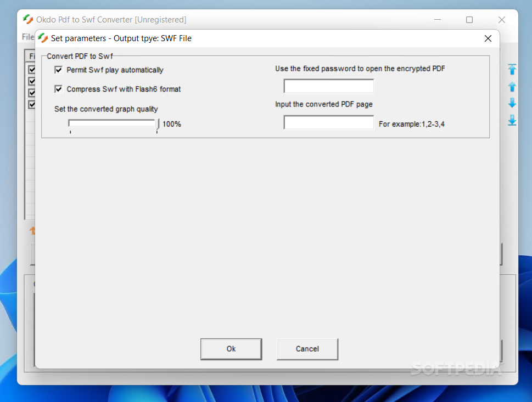532x402 pixels.
Task: Maximize the Okdo Pdf to Swf Converter window
Action: [469, 20]
